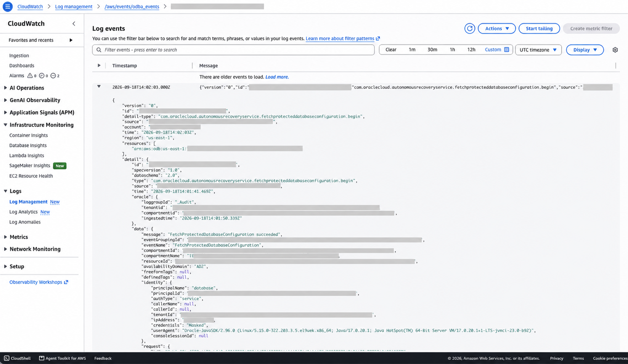Open external link icon beside filter patterns
The height and width of the screenshot is (364, 628).
(x=378, y=38)
